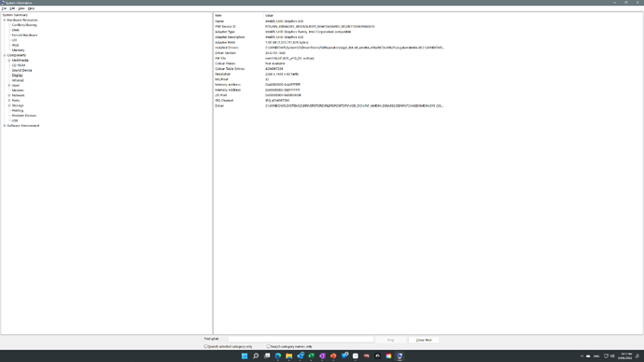Select the Sound Device tree item
Viewport: 644px width, 362px height.
click(21, 70)
